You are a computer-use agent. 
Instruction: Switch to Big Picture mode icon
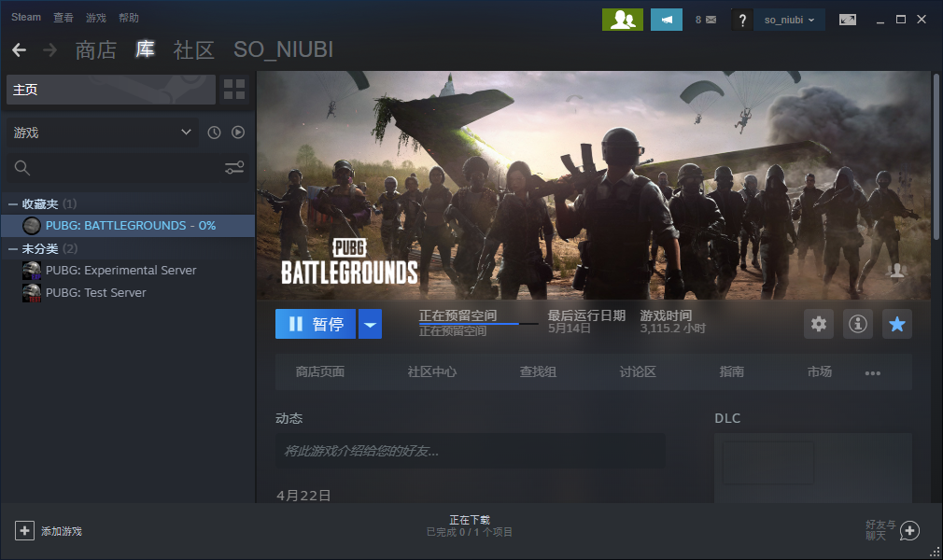pos(848,20)
